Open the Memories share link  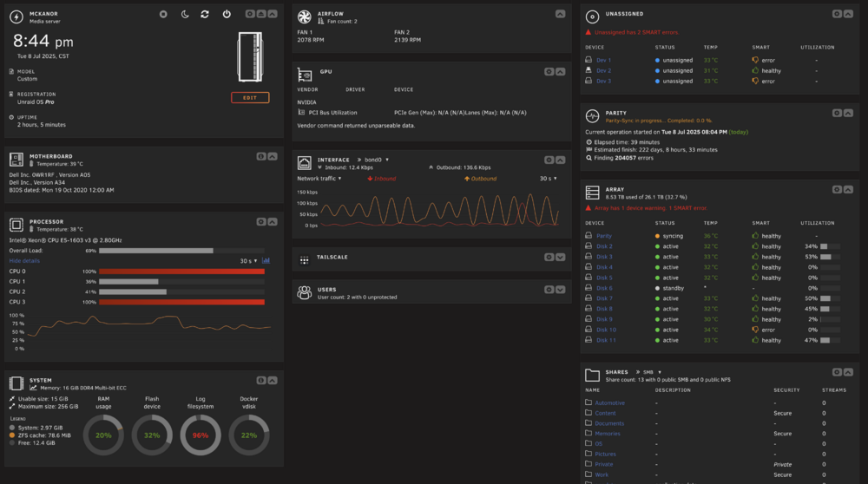coord(608,434)
